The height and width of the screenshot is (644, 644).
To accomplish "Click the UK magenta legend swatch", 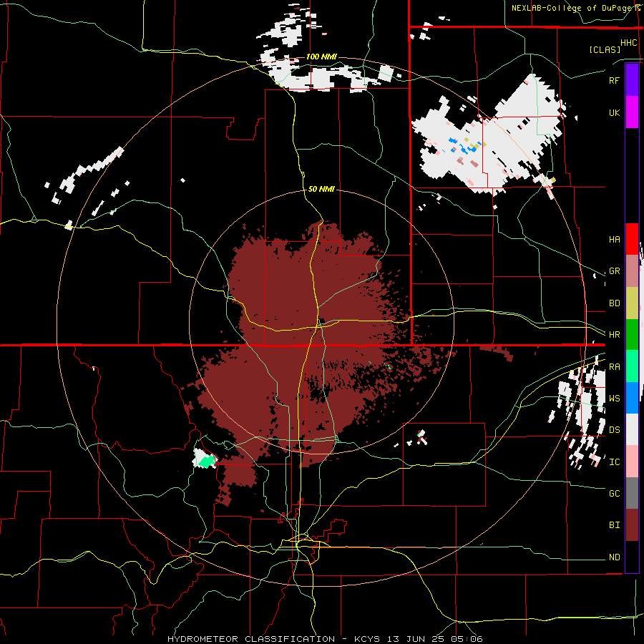I will [632, 112].
